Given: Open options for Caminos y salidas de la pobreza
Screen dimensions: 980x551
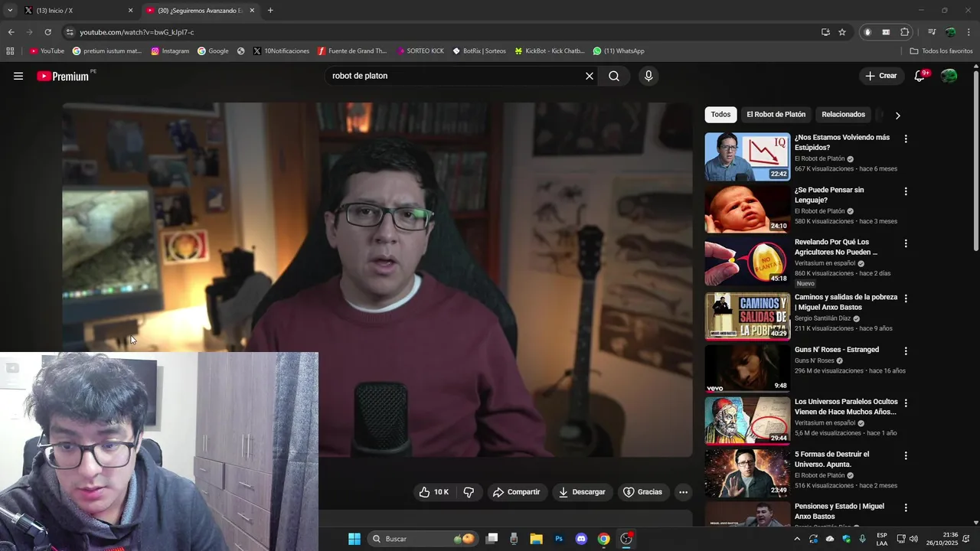Looking at the screenshot, I should pos(906,298).
